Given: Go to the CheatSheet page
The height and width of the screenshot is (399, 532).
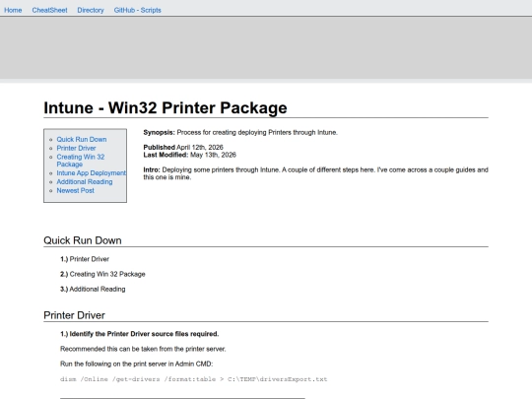Looking at the screenshot, I should click(49, 10).
